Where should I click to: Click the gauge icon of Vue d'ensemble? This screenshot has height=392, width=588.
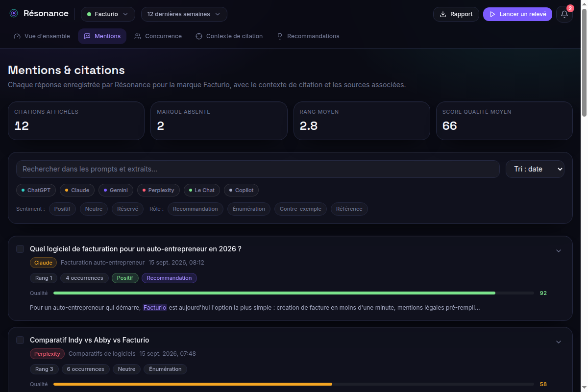17,36
